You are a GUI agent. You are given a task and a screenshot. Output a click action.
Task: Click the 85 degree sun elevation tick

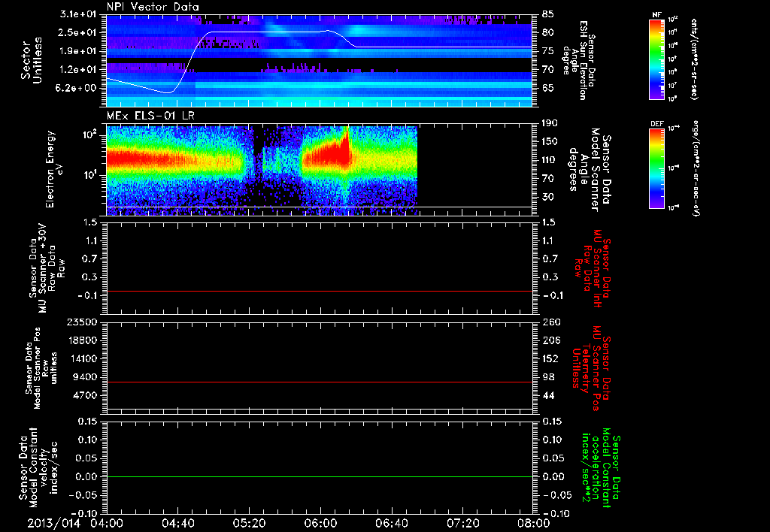point(548,14)
